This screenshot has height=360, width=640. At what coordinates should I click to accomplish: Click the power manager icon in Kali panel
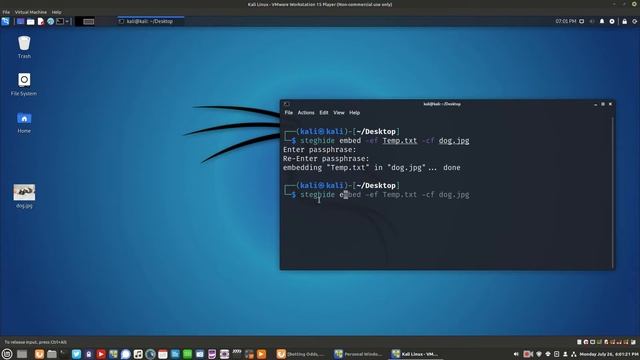[612, 21]
